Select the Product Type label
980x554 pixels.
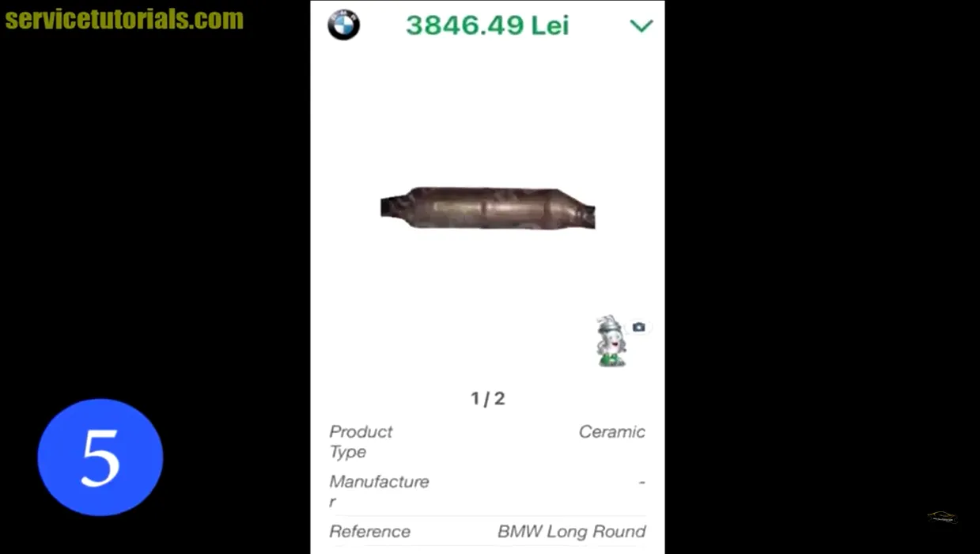(x=361, y=442)
